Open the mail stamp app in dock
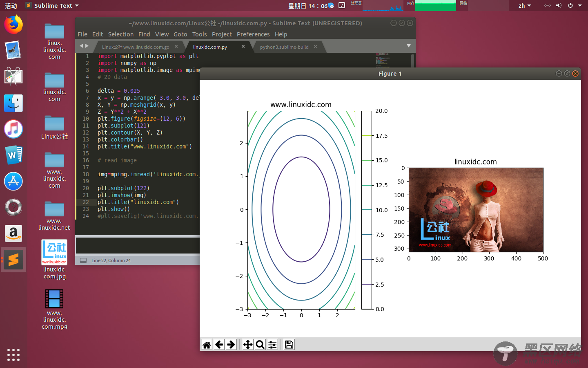The height and width of the screenshot is (368, 588). coord(13,50)
